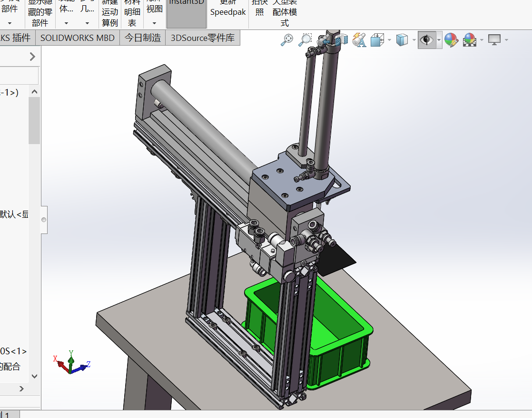The image size is (532, 418).
Task: Open the View Settings dropdown arrow
Action: [x=507, y=40]
